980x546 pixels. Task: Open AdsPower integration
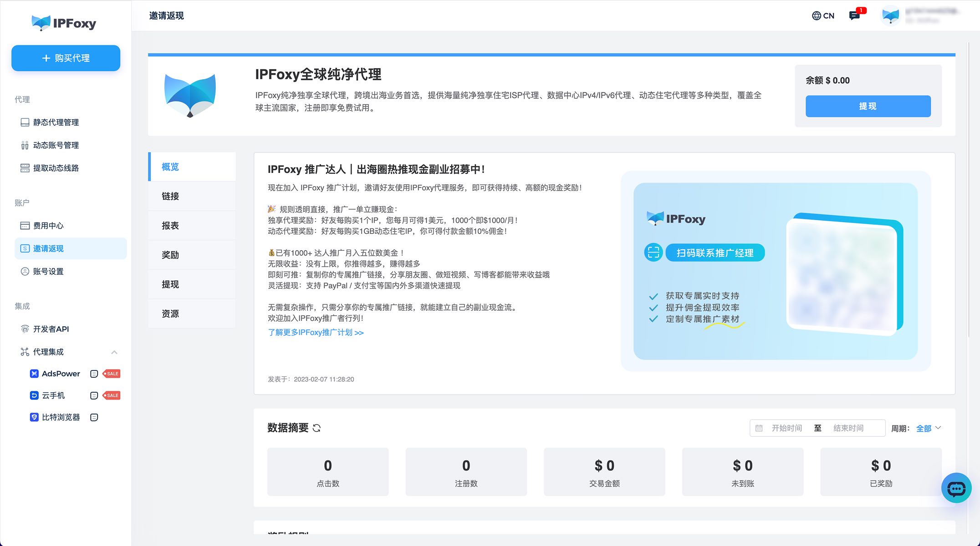[x=61, y=374]
